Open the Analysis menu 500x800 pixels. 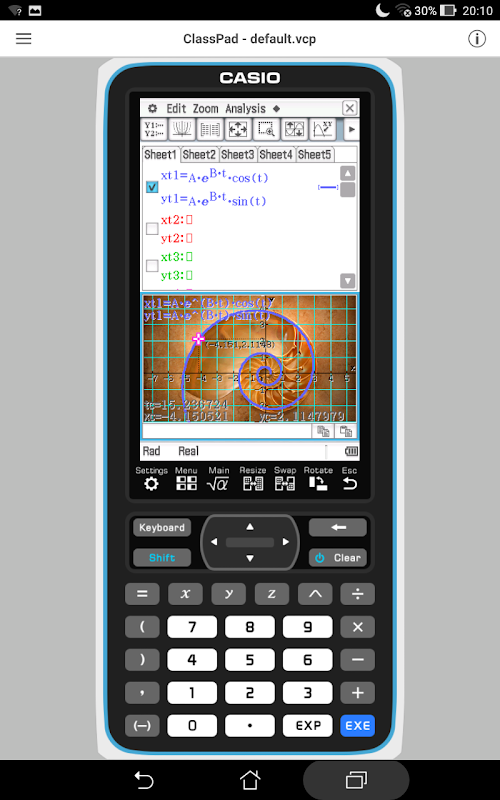(x=245, y=108)
